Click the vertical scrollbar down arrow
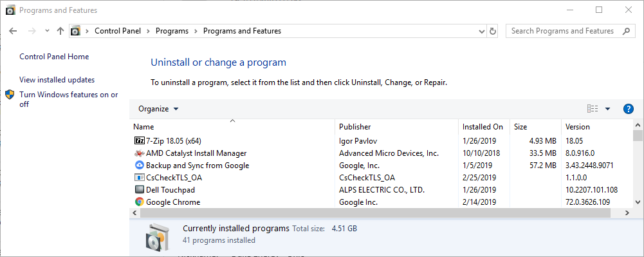Image resolution: width=644 pixels, height=257 pixels. (638, 202)
